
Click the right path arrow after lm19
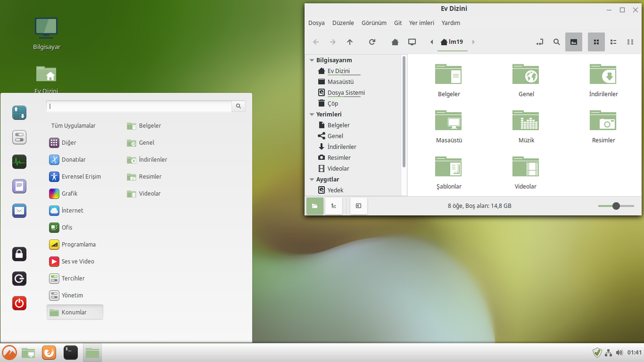coord(473,42)
